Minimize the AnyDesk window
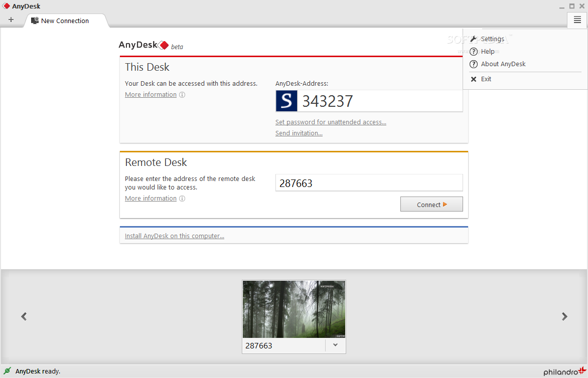 click(x=561, y=7)
